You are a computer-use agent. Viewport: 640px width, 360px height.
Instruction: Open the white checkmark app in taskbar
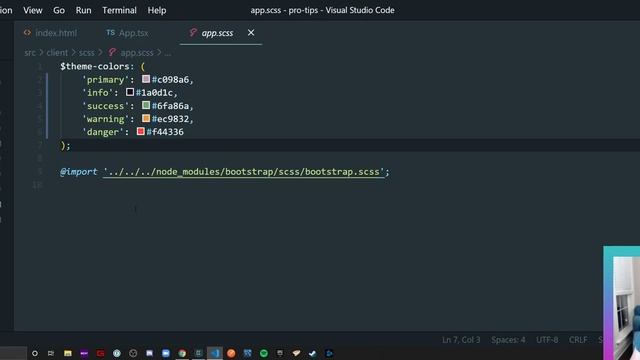(313, 353)
